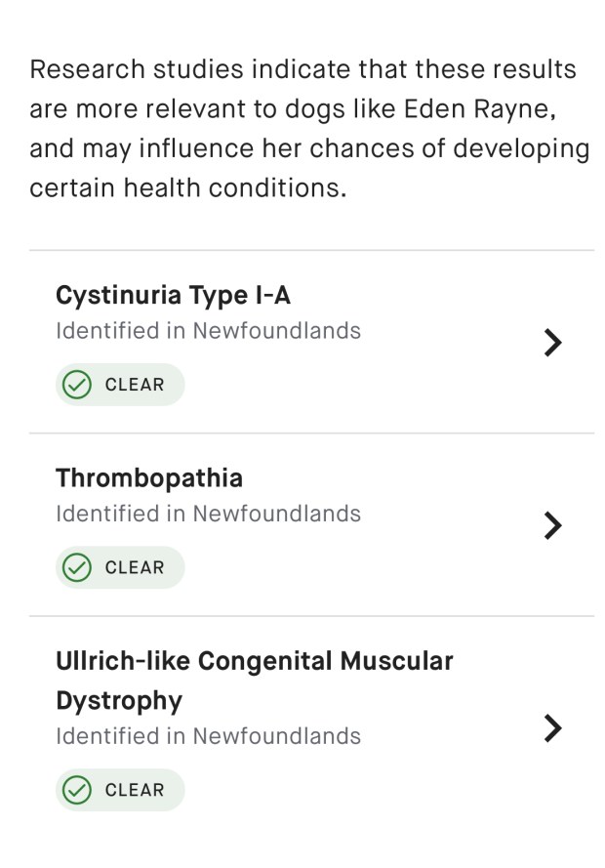Screen dimensions: 605x868
Task: Click the name Eden Rayne in the intro
Action: 478,108
